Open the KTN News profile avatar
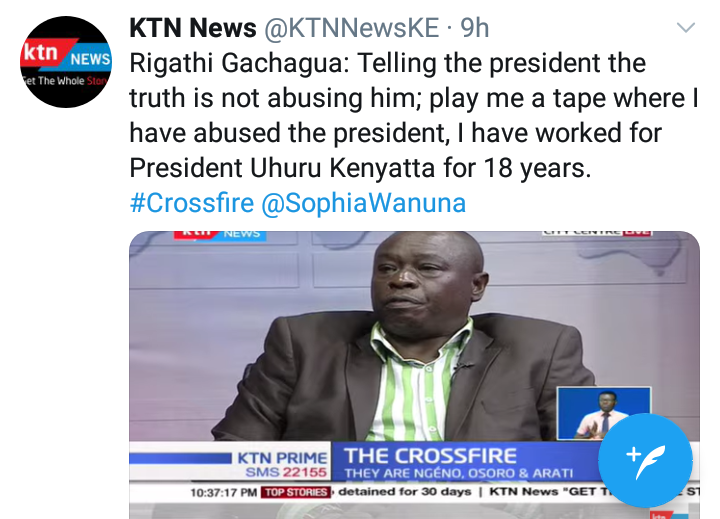Viewport: 720px width, 519px height. click(x=66, y=62)
